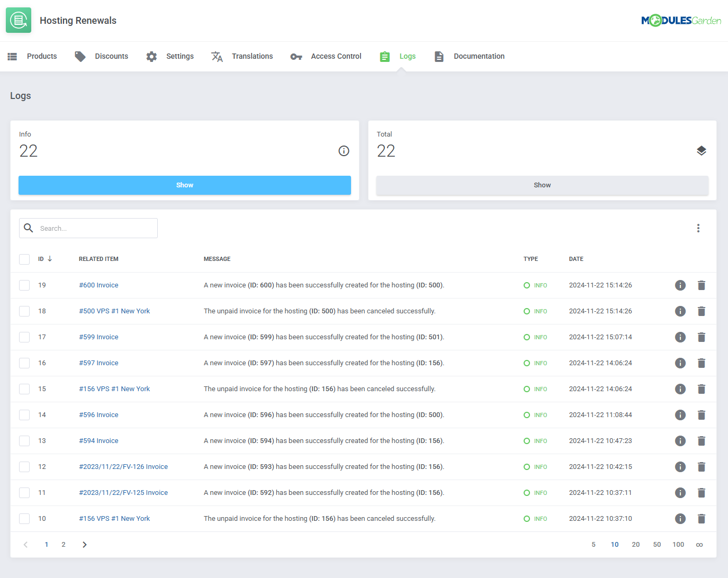Delete log entry 15
The height and width of the screenshot is (578, 728).
(x=702, y=389)
